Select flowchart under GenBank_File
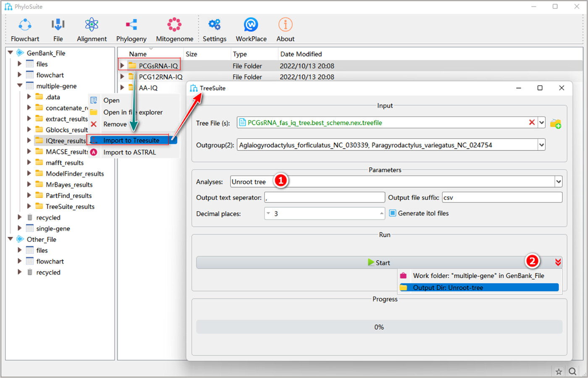588x378 pixels. 50,75
